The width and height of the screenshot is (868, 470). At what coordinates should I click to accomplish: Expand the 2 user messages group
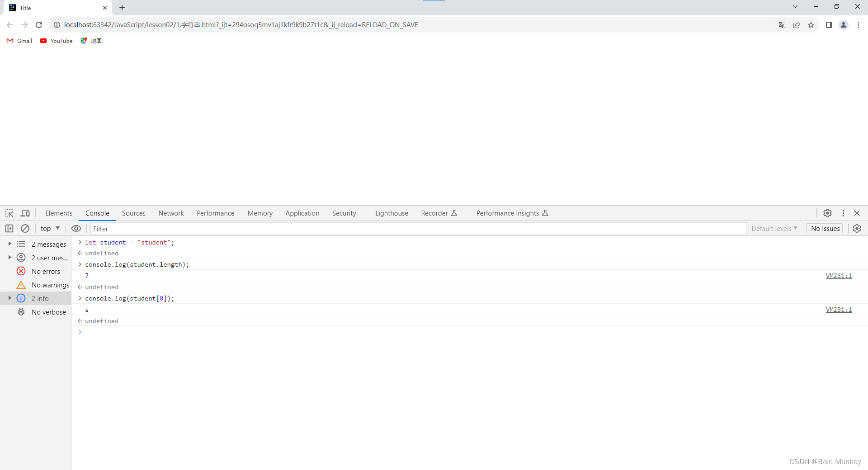pyautogui.click(x=9, y=258)
